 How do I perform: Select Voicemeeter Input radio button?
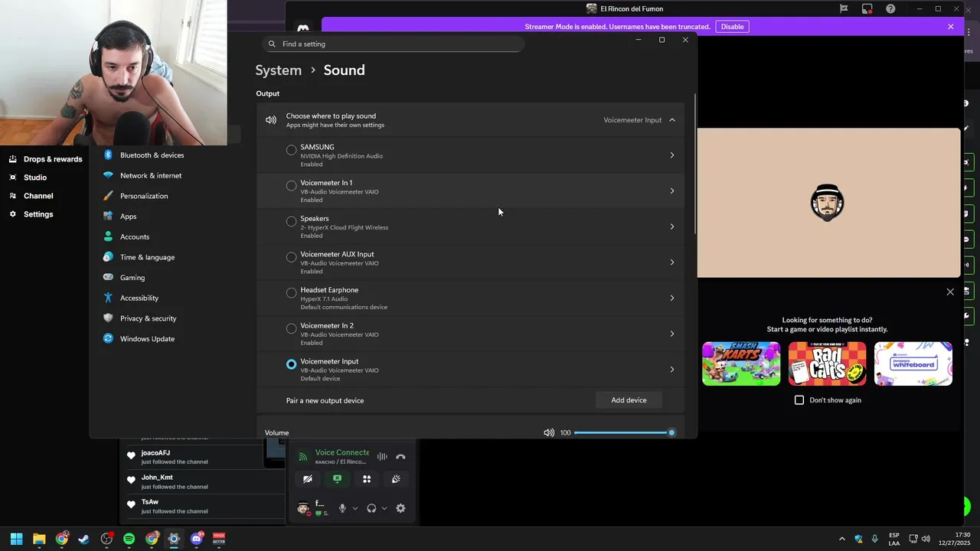pyautogui.click(x=291, y=364)
